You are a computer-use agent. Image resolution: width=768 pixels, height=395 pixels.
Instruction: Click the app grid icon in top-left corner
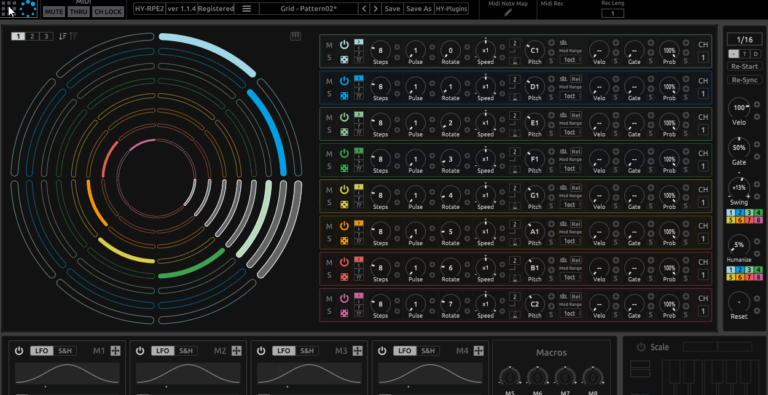(9, 8)
